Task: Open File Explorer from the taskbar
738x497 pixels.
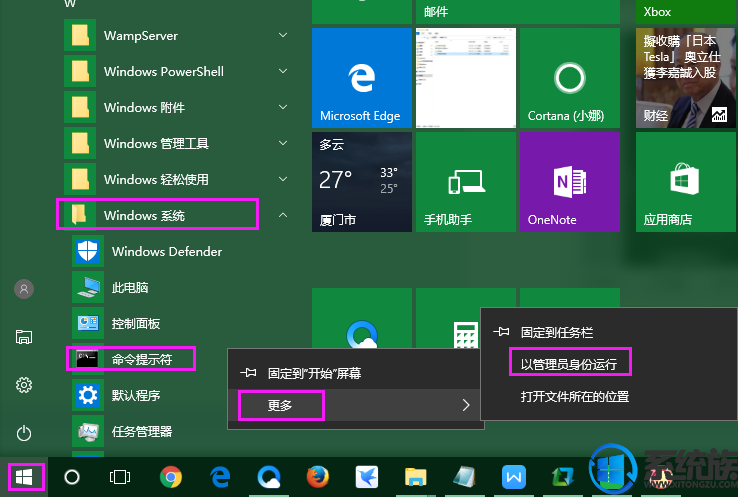Action: [415, 477]
